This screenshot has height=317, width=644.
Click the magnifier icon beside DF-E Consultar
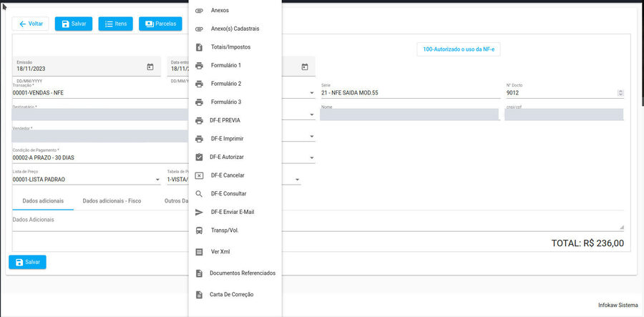click(199, 194)
